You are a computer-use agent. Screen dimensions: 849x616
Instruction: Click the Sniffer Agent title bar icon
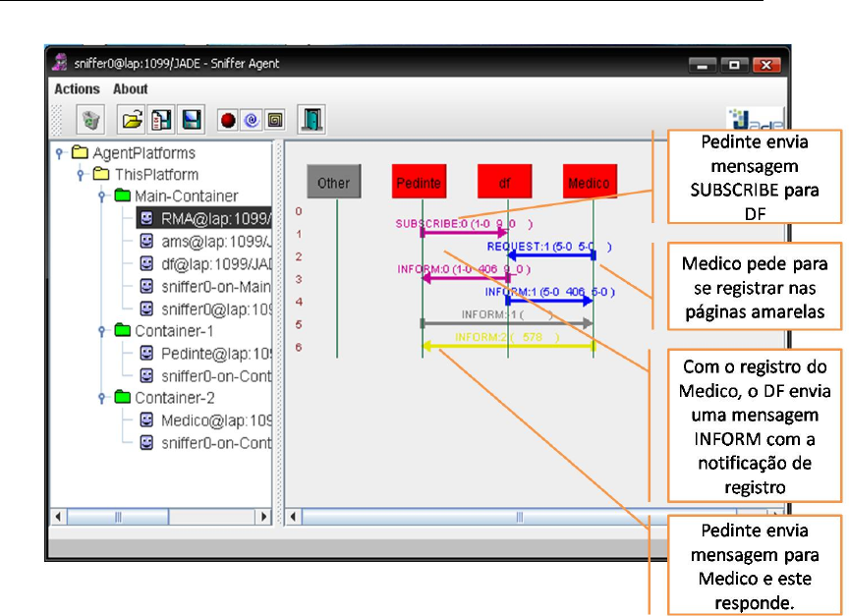[x=60, y=62]
